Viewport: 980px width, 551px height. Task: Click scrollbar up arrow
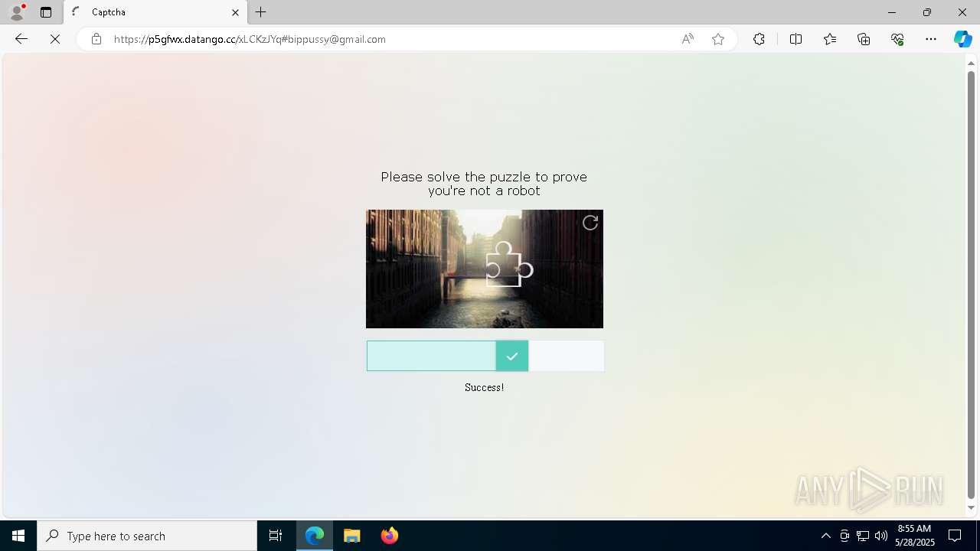(972, 63)
